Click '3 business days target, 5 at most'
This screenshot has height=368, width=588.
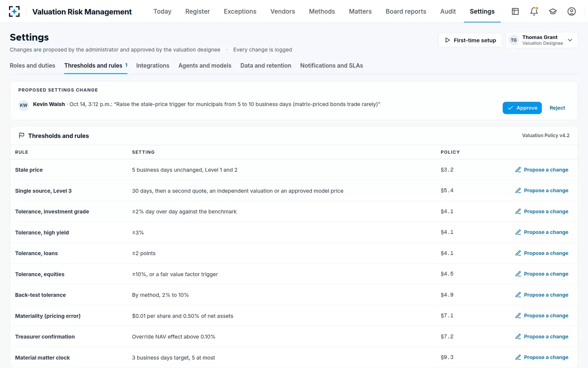(x=174, y=357)
